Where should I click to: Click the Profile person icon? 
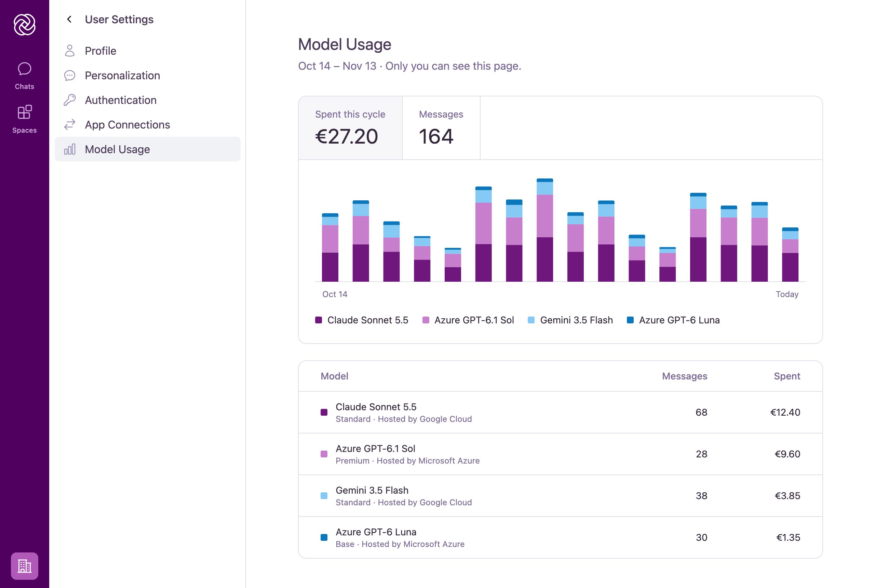pos(70,51)
